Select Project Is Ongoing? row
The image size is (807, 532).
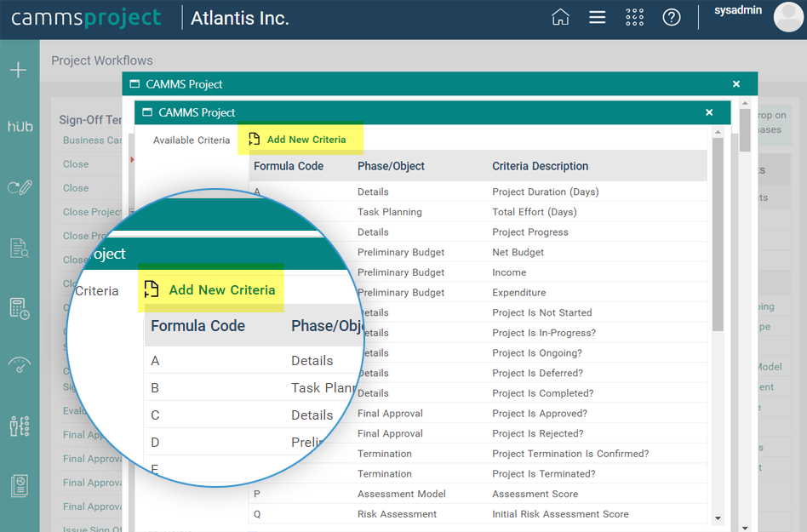point(478,353)
